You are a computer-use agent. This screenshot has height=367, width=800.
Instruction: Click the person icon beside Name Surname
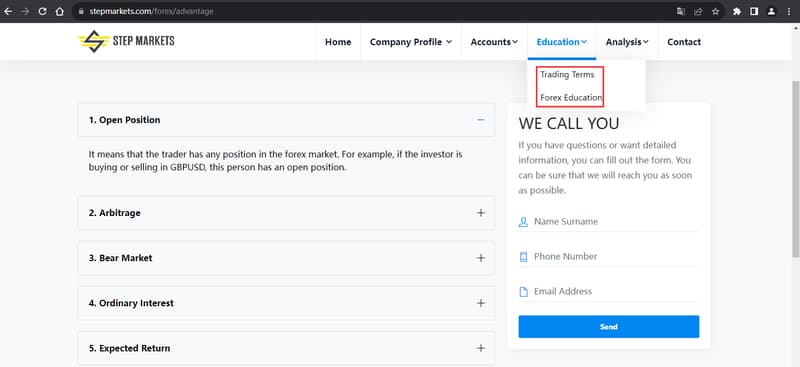(523, 222)
